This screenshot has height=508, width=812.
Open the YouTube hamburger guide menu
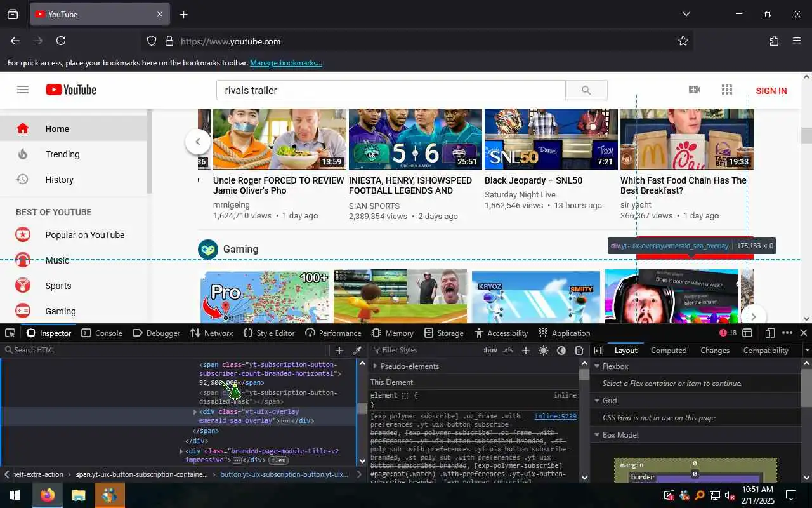pos(23,90)
